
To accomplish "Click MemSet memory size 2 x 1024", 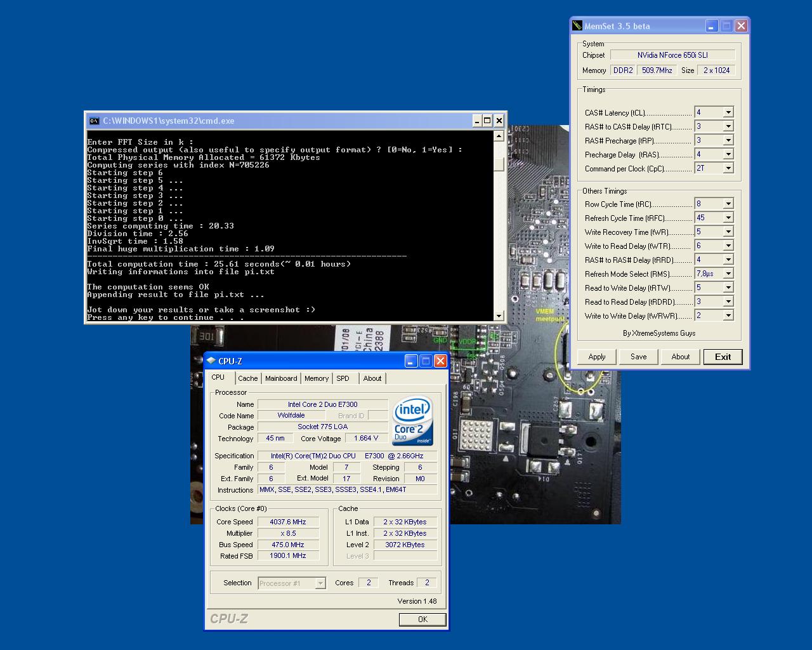I will pos(716,70).
